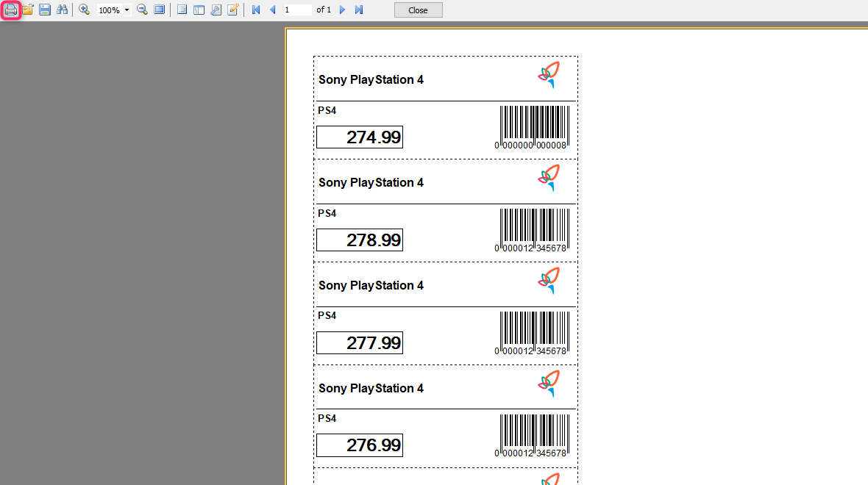
Task: Toggle the page thumbnails panel icon
Action: pyautogui.click(x=199, y=10)
